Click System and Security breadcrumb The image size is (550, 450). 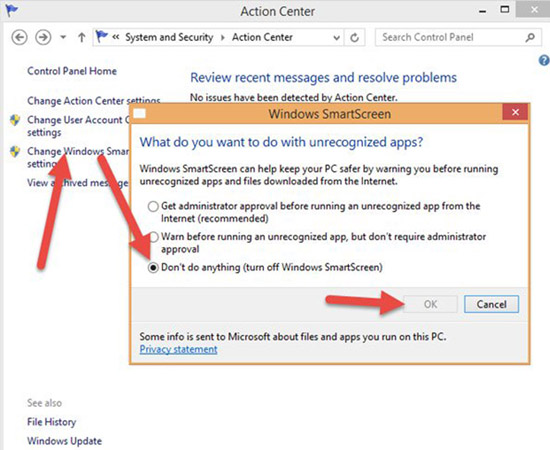[169, 37]
